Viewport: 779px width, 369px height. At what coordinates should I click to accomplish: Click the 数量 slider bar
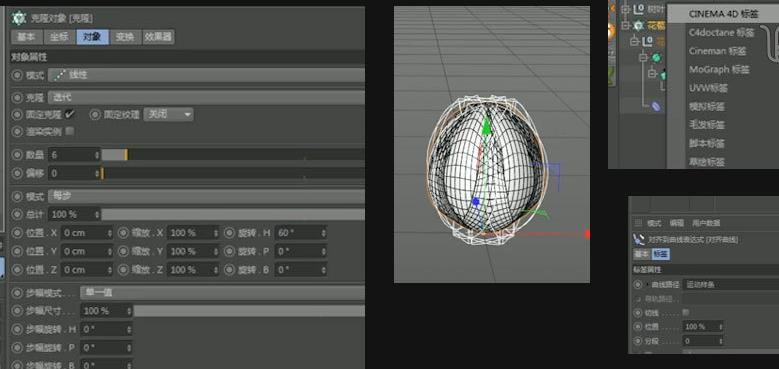(233, 155)
